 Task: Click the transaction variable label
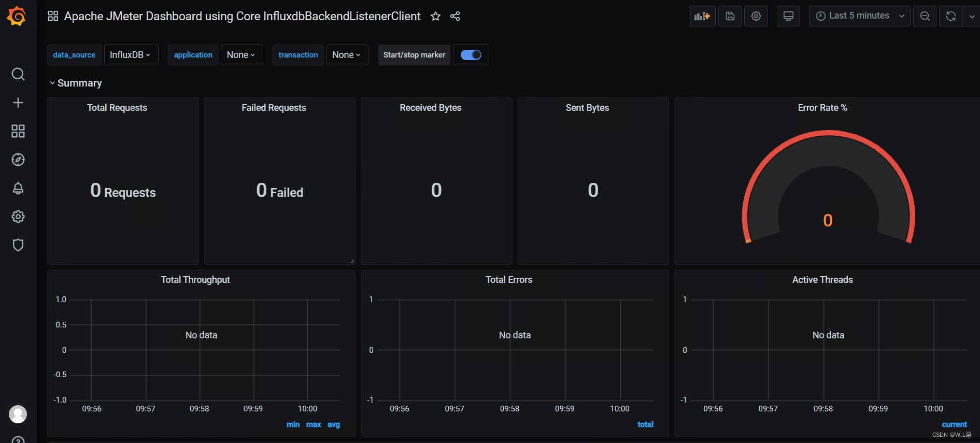click(298, 55)
